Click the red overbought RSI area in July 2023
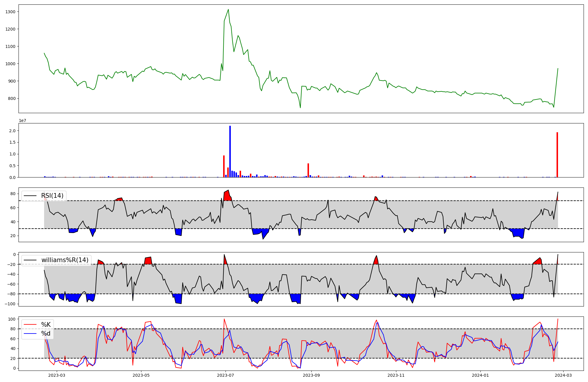 point(227,196)
